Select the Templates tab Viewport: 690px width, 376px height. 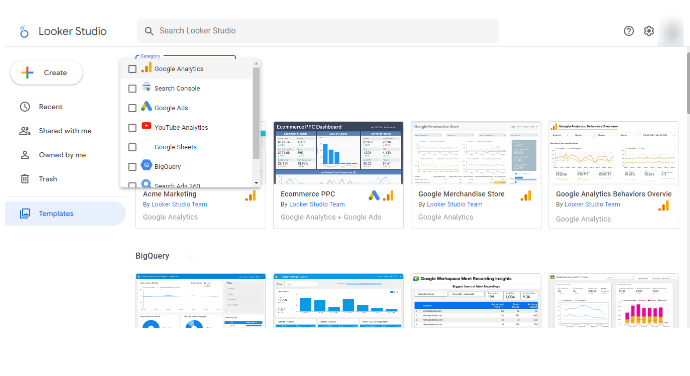[65, 214]
